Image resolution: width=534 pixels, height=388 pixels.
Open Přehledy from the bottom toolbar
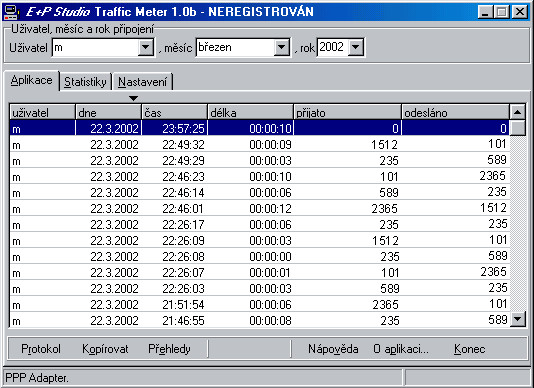(x=169, y=349)
